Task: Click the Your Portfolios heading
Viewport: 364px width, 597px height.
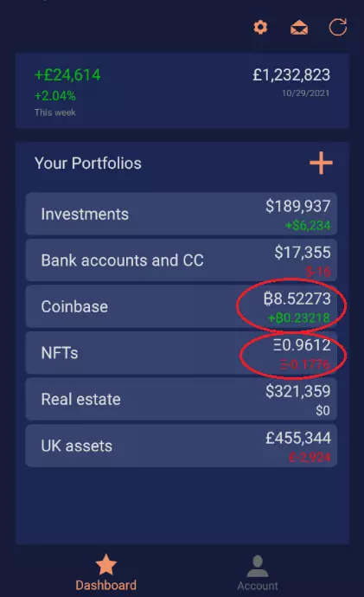Action: (x=88, y=164)
